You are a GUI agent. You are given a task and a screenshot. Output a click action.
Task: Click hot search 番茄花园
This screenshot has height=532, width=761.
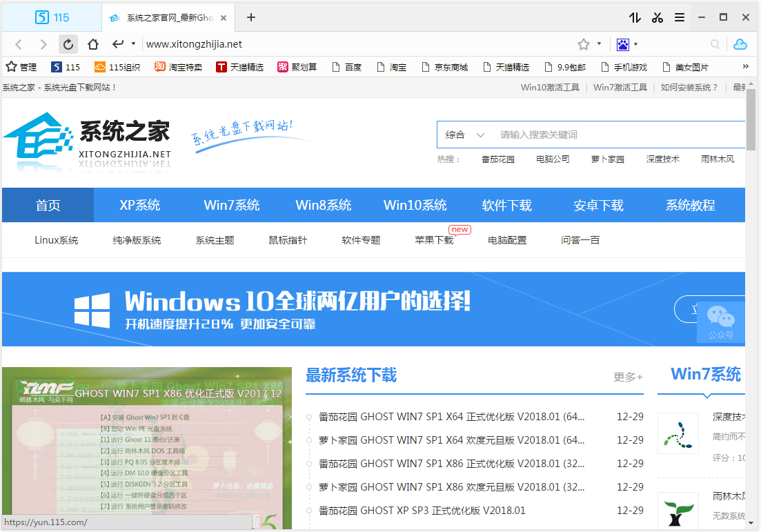pyautogui.click(x=498, y=159)
